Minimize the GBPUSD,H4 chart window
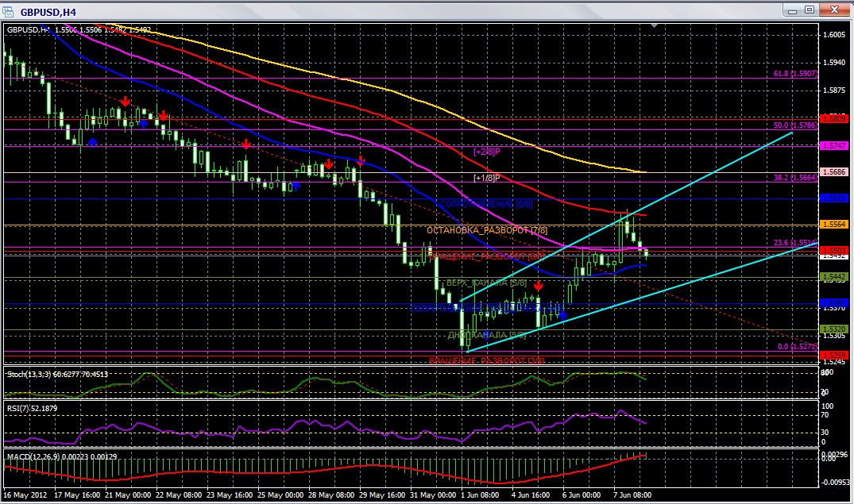Image resolution: width=854 pixels, height=504 pixels. coord(793,10)
